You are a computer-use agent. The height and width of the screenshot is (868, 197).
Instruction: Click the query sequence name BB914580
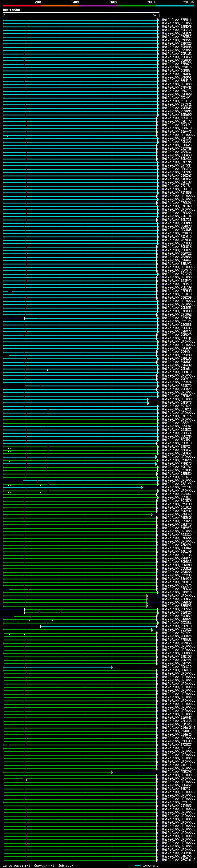click(x=11, y=10)
